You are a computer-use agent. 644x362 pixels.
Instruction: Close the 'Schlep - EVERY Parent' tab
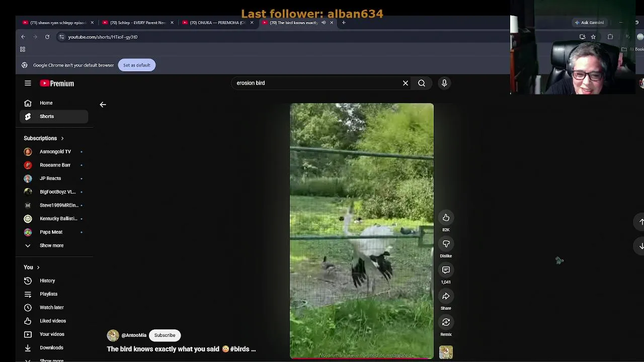pos(172,23)
